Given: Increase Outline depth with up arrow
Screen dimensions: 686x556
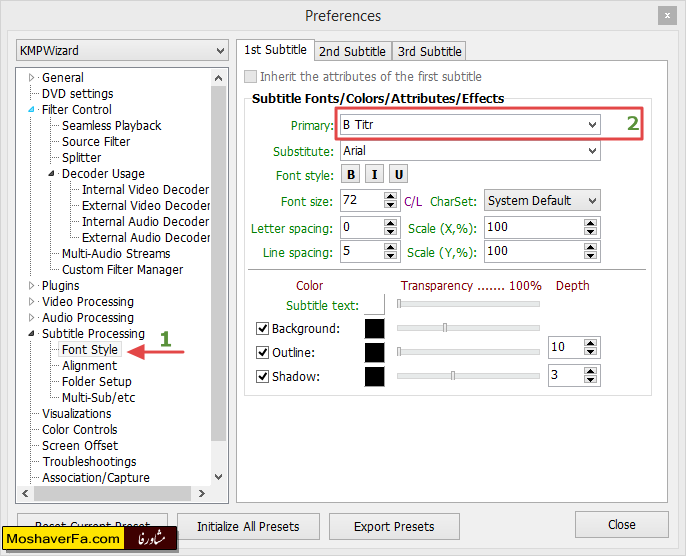Looking at the screenshot, I should coord(591,343).
